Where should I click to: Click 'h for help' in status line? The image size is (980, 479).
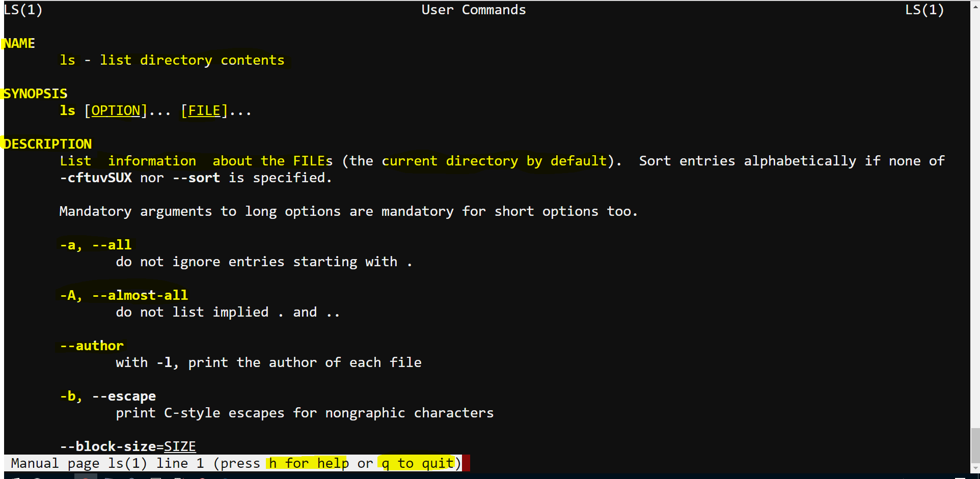[x=309, y=463]
